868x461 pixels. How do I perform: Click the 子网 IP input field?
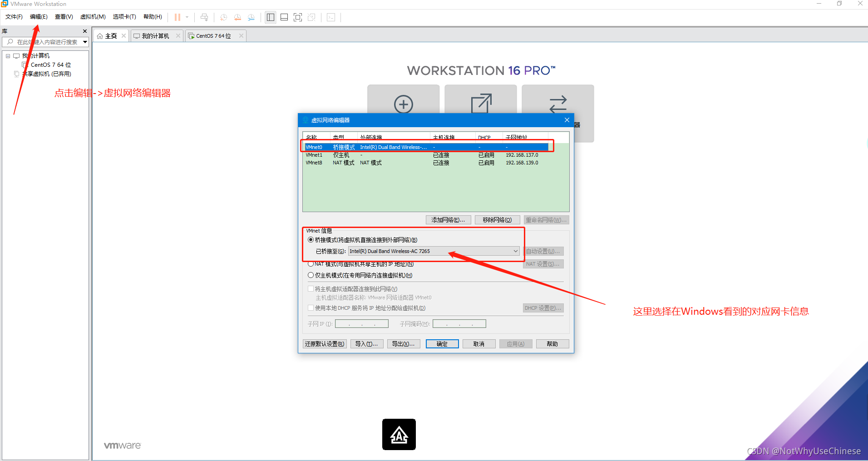tap(362, 324)
